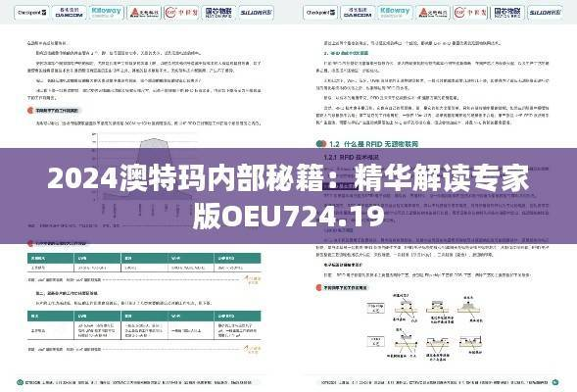Viewport: 577px width, 392px height.
Task: Click the Kiloway logo on the right page
Action: pos(395,13)
